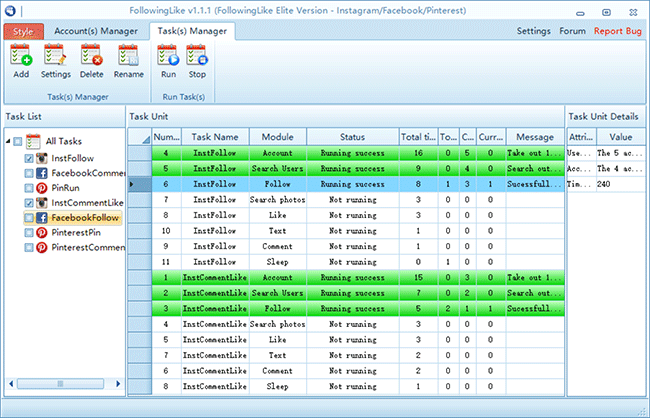
Task: Uncheck the InstFollow task checkbox
Action: [28, 159]
